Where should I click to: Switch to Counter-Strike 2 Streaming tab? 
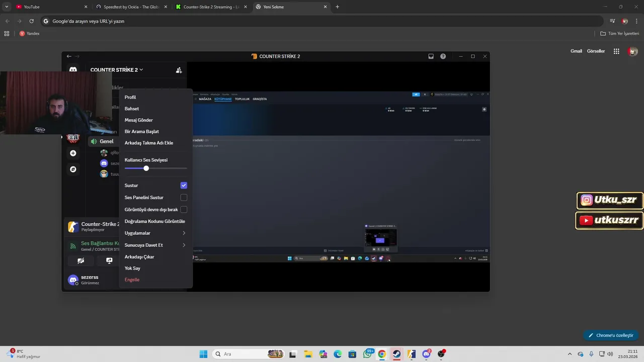click(211, 7)
